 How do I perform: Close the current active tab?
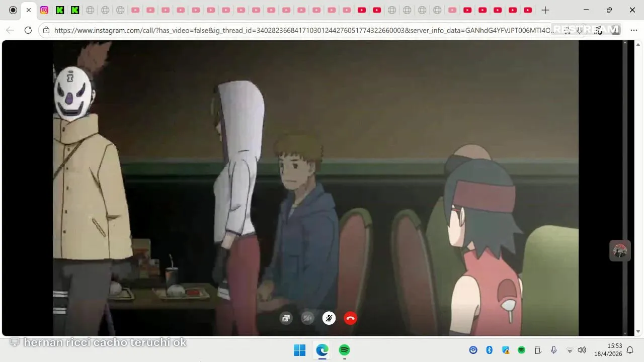pyautogui.click(x=29, y=10)
